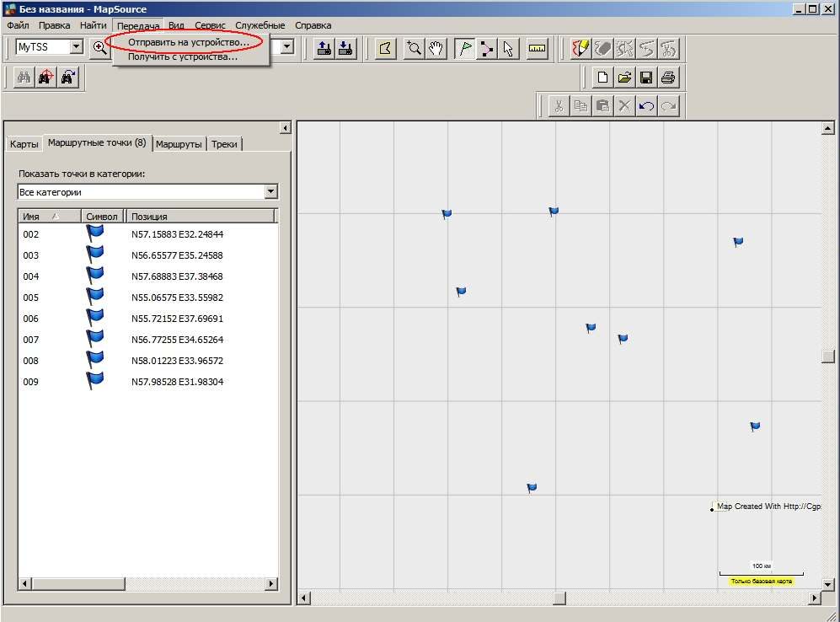Expand the 'Все категории' category dropdown

click(271, 191)
